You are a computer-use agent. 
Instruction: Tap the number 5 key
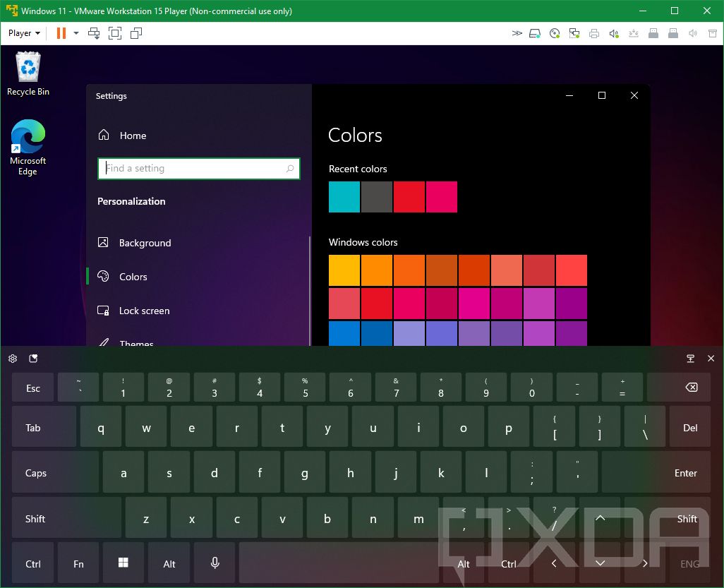tap(306, 388)
